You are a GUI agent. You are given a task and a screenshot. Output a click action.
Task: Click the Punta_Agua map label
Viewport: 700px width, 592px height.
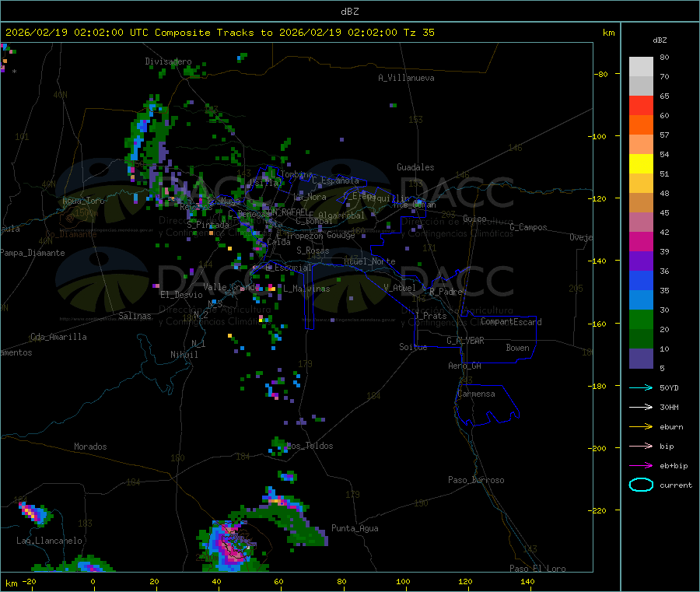(x=355, y=528)
